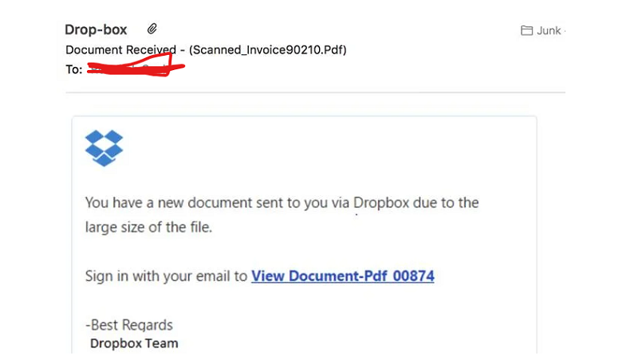Click the word 'Dropbox' in body sentence
638x364 pixels.
pos(381,203)
